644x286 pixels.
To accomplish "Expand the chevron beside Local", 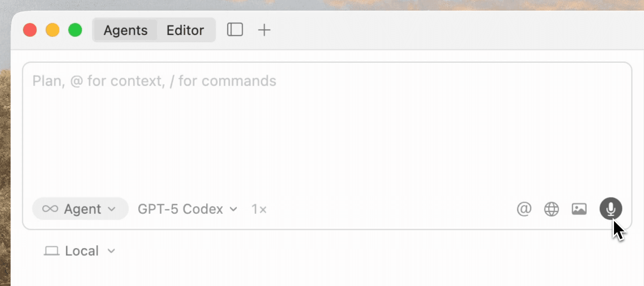I will coord(111,251).
